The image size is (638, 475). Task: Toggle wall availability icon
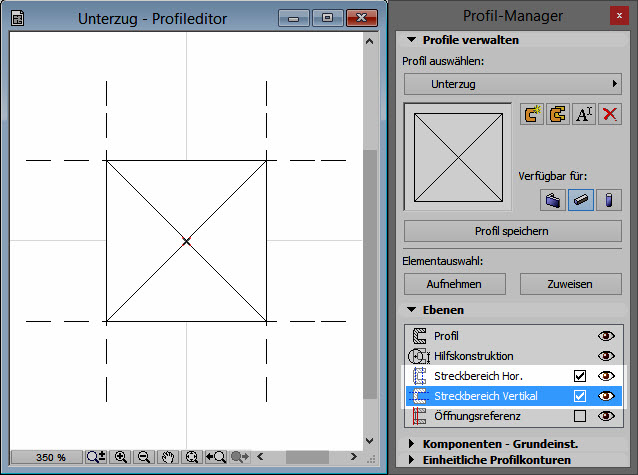pos(553,200)
